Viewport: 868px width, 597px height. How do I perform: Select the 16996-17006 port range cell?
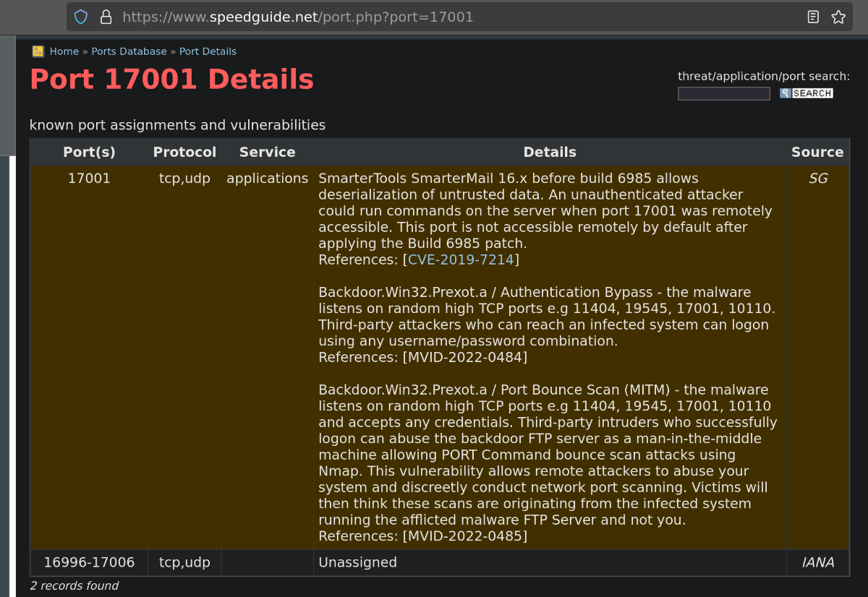(x=89, y=562)
